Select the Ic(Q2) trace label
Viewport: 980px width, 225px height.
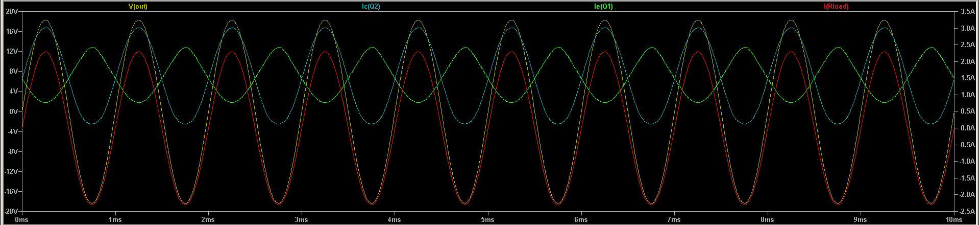coord(371,7)
